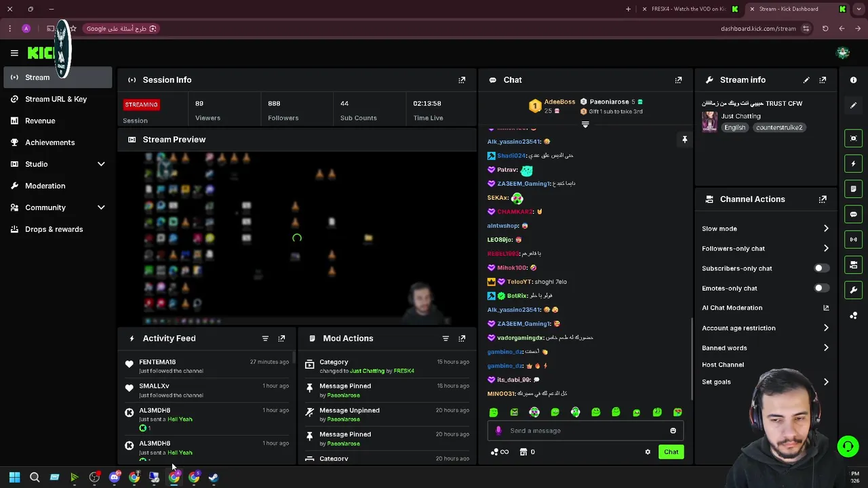Screen dimensions: 868x488
Task: Select Stream in left sidebar
Action: point(58,77)
